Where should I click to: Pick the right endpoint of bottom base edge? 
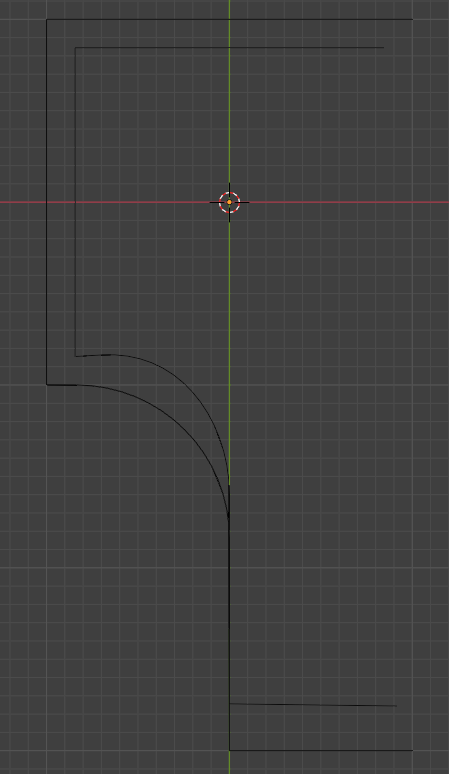point(412,750)
